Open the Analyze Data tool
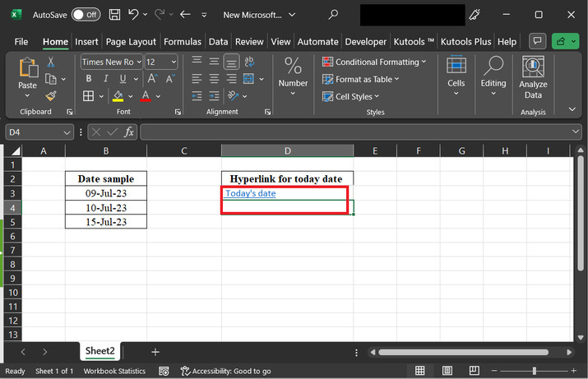This screenshot has width=588, height=379. [533, 76]
